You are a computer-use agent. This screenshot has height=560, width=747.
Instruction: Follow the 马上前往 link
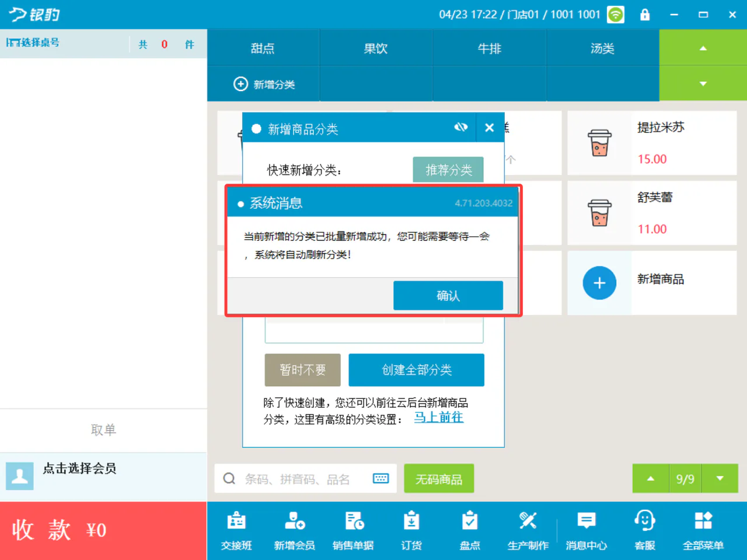[x=439, y=418]
